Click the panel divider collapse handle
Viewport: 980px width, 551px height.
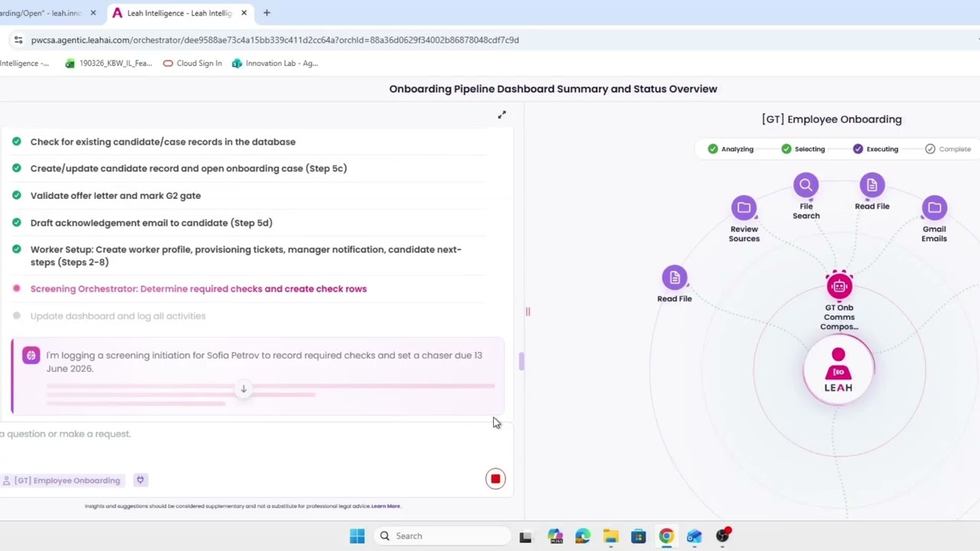click(x=528, y=311)
